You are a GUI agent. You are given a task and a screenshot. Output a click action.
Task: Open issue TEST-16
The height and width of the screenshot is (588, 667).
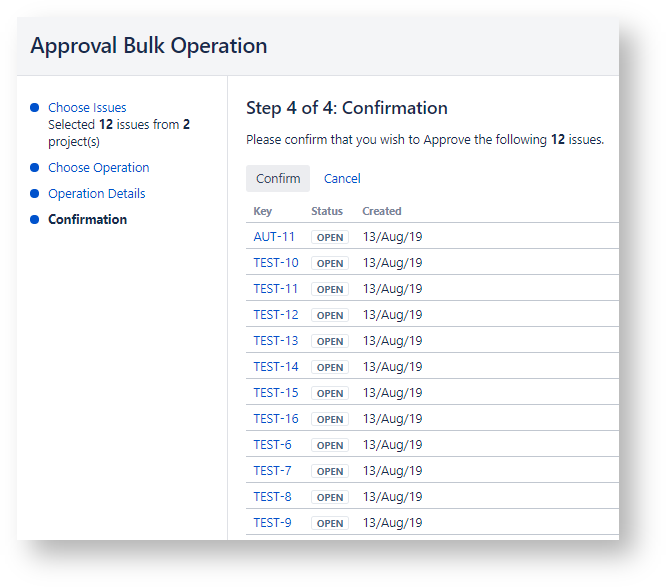(x=276, y=419)
